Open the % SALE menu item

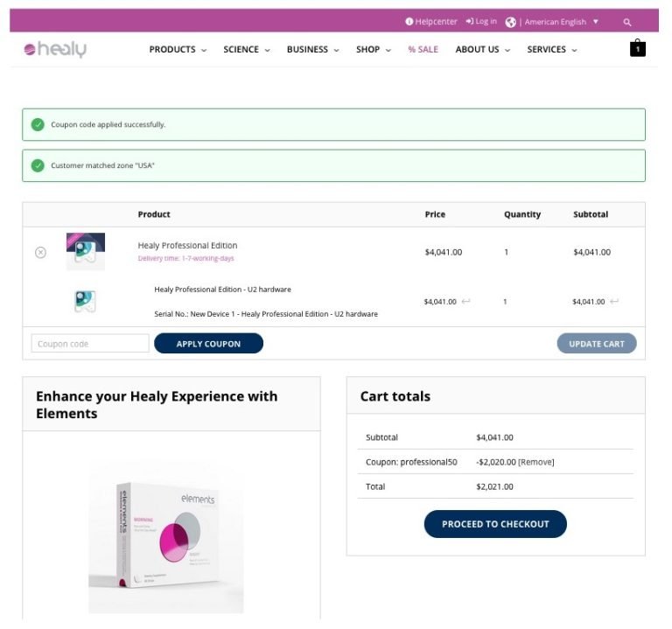point(423,49)
